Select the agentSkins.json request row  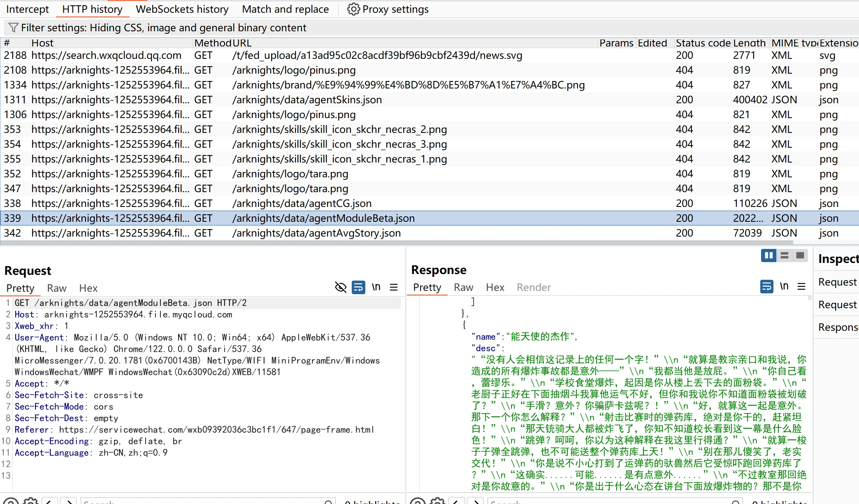[306, 100]
